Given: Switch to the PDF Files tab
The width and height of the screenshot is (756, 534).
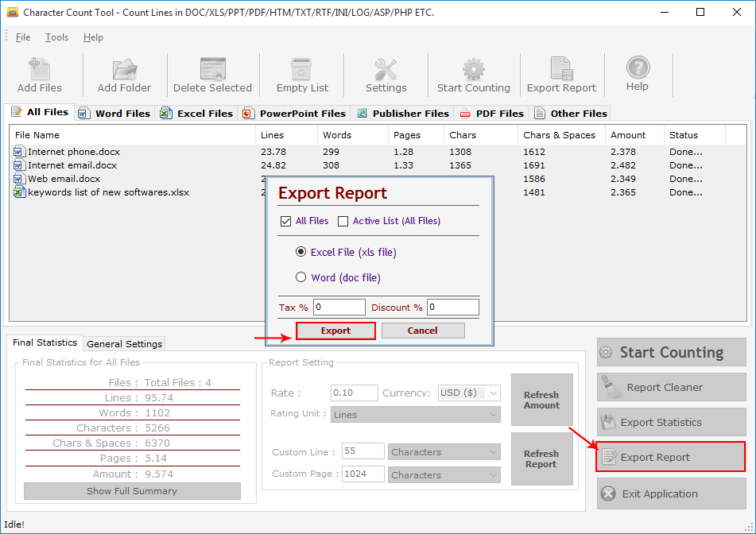Looking at the screenshot, I should click(x=492, y=114).
